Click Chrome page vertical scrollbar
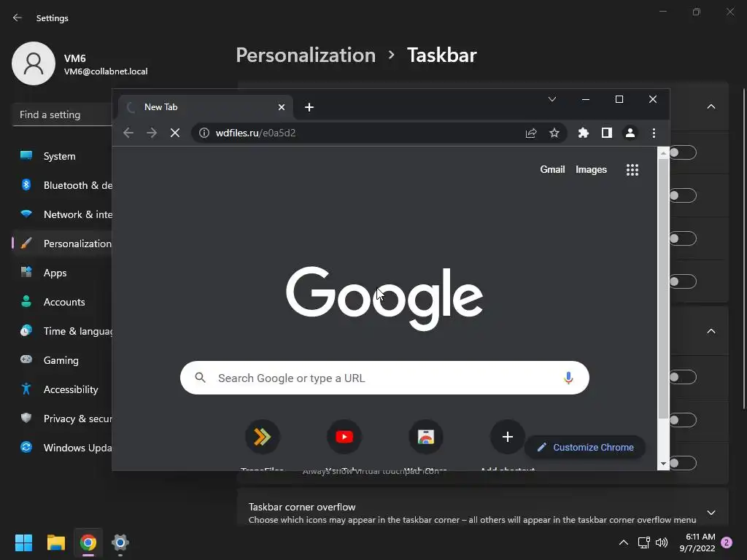 662,289
